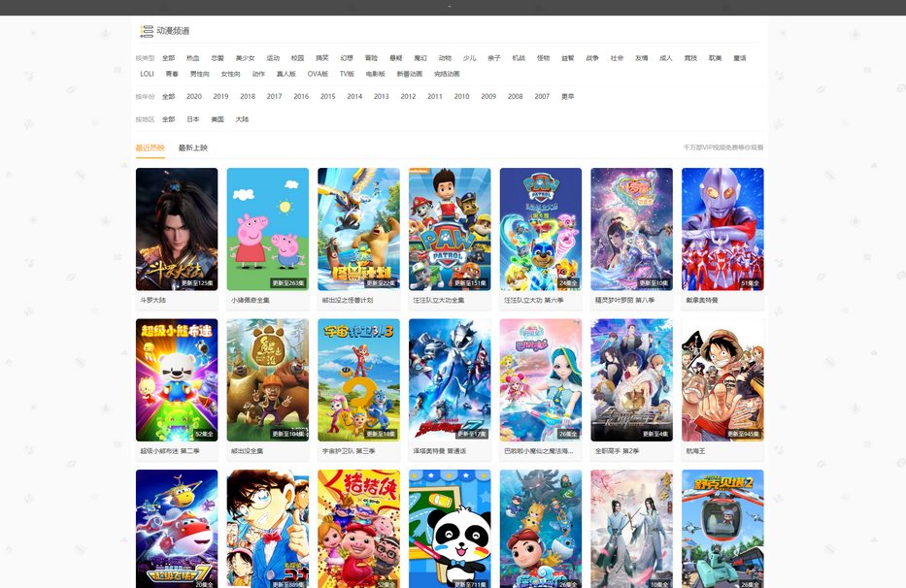Click the 汪汪队立大功 第六季 title text
Viewport: 906px width, 588px height.
[534, 301]
